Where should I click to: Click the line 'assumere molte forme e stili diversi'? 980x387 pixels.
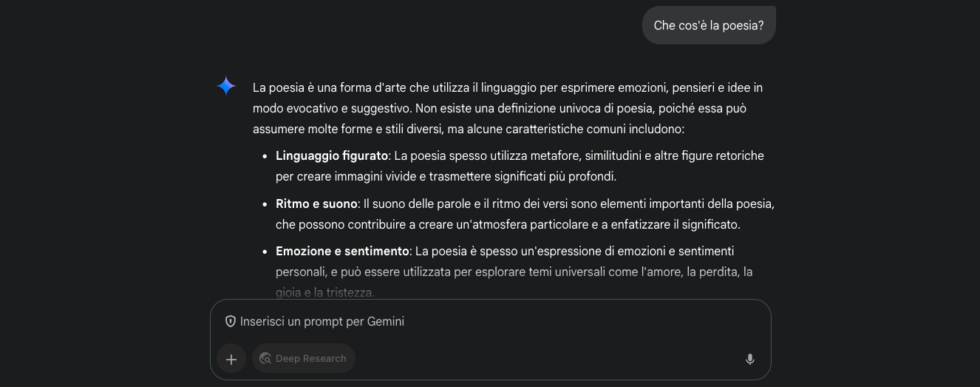(x=347, y=129)
